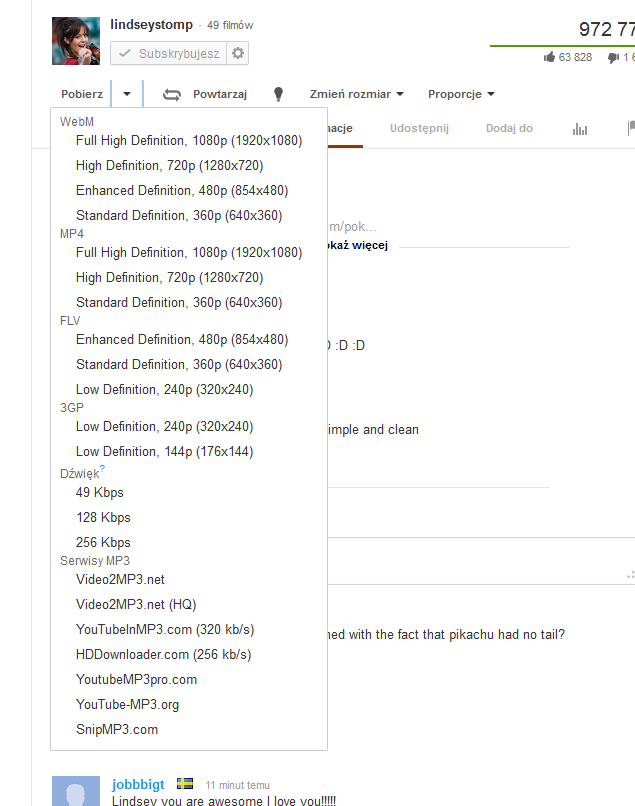Click the question mark next to Dźwięk
Screen dimensions: 635x806
(102, 468)
